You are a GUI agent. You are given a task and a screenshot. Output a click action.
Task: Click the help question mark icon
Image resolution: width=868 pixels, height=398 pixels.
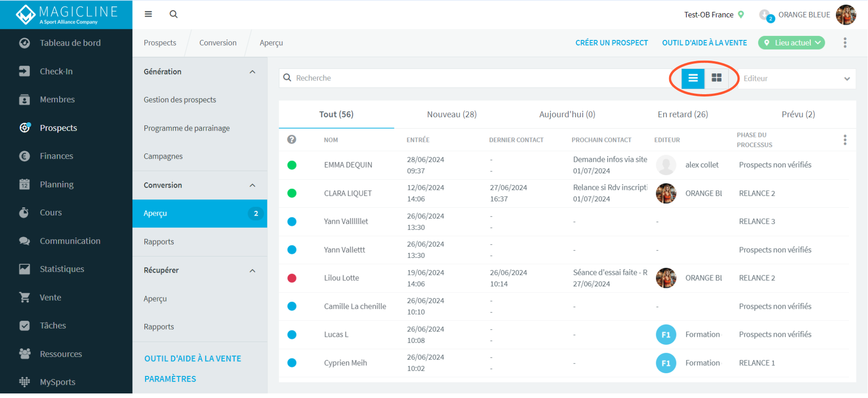[292, 139]
